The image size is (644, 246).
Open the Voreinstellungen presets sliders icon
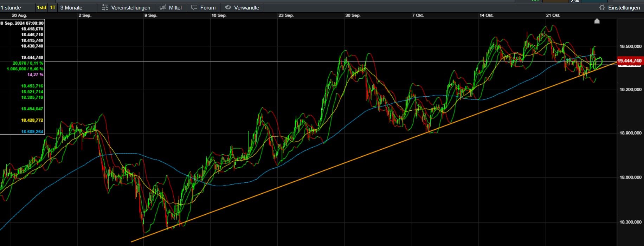[x=105, y=7]
